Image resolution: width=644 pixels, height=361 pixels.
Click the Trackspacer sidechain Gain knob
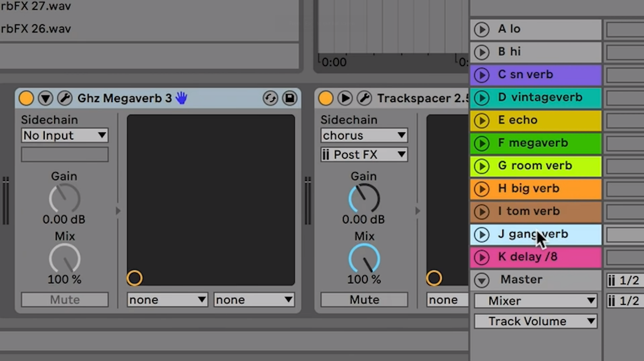tap(364, 198)
